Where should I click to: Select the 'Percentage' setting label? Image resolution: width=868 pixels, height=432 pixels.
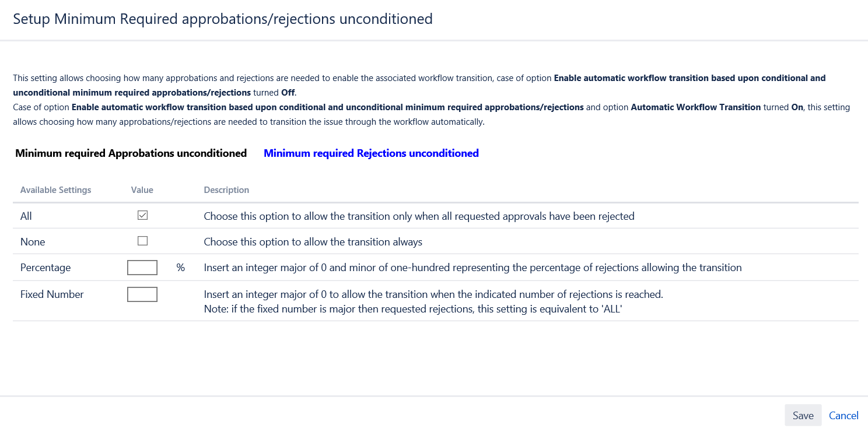coord(45,268)
